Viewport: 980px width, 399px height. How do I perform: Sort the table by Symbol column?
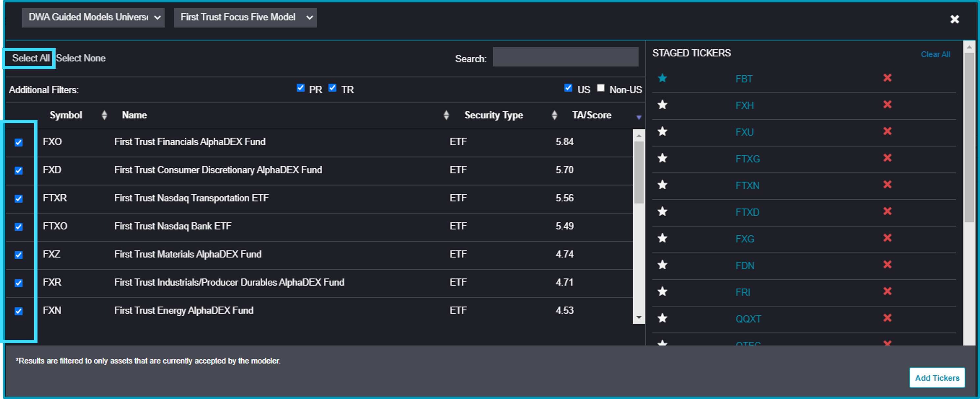point(104,115)
